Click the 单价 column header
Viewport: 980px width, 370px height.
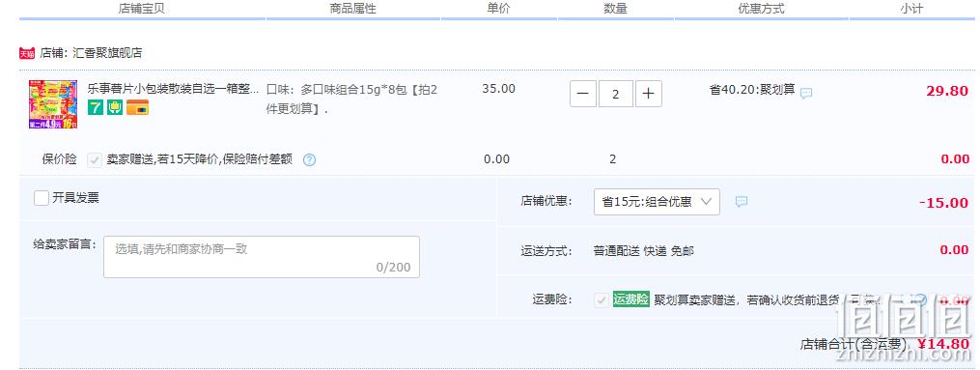tap(499, 9)
